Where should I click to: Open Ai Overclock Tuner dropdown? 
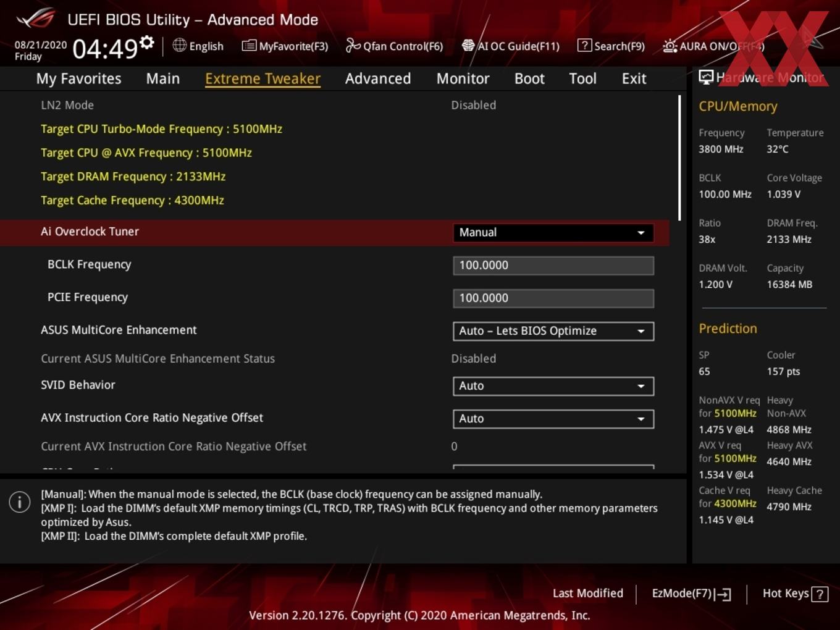click(x=553, y=232)
